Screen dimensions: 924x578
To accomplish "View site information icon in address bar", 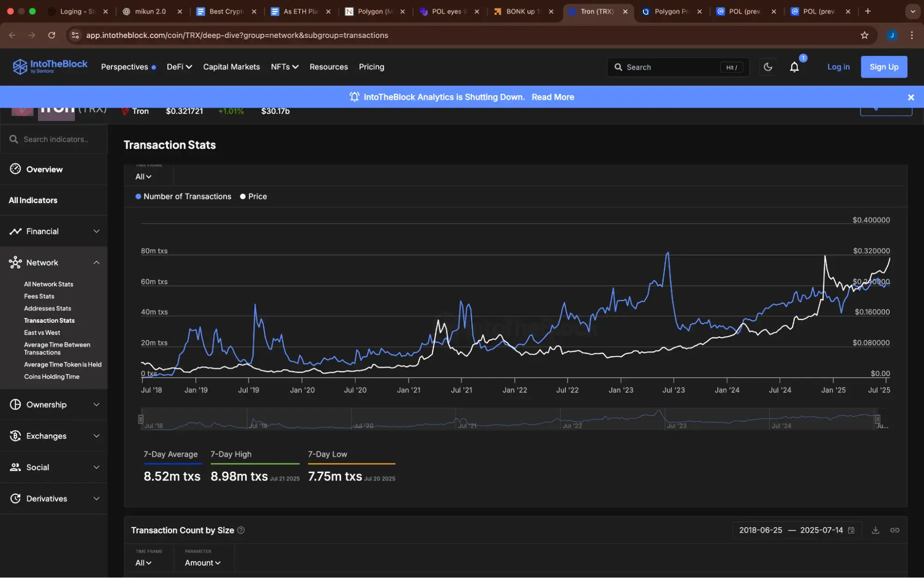I will (75, 35).
